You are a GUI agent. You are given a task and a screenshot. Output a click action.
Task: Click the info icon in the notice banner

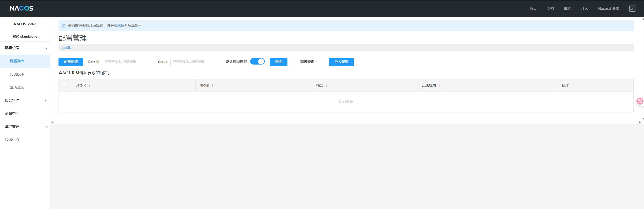tap(64, 26)
